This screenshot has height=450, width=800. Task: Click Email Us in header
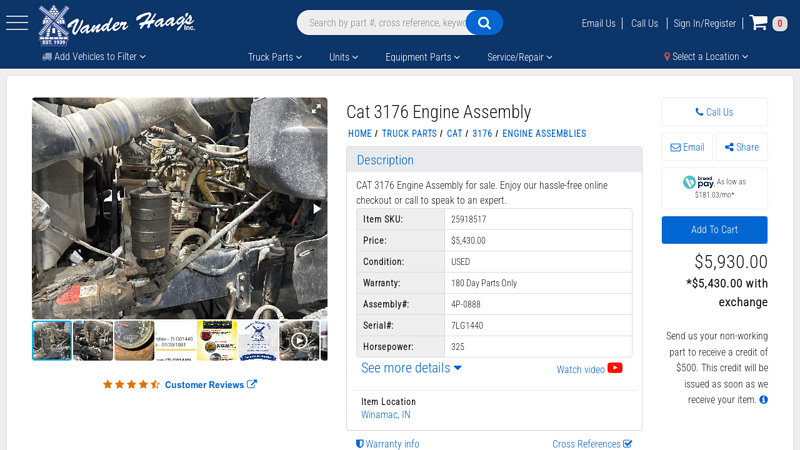point(598,23)
